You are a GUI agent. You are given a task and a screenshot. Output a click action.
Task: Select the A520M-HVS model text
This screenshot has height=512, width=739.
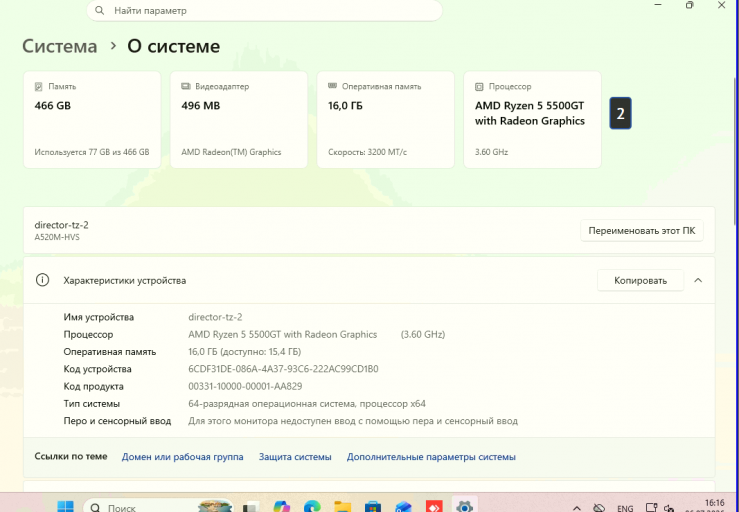(57, 237)
